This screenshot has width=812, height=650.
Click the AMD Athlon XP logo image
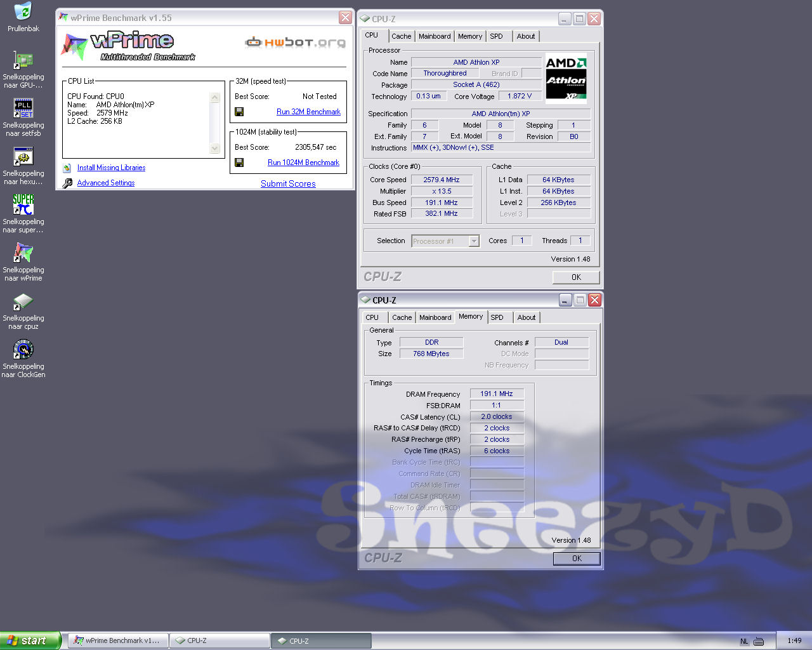tap(566, 79)
